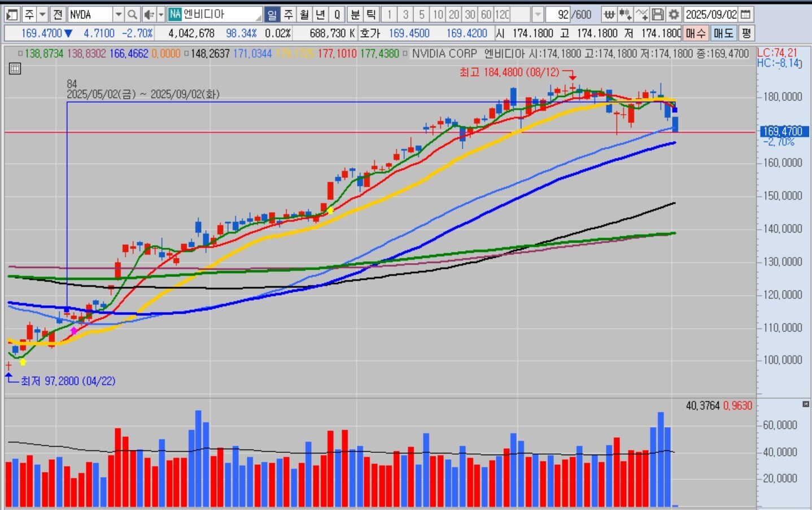Toggle the side panel layout icon

point(12,14)
